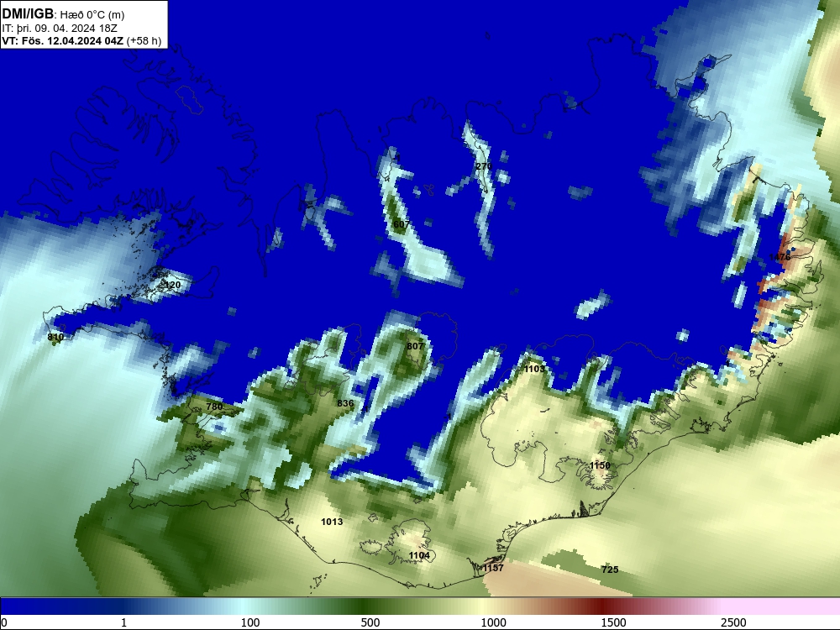Select the 1104 height value on the map
Viewport: 840px width, 630px height.
(419, 555)
